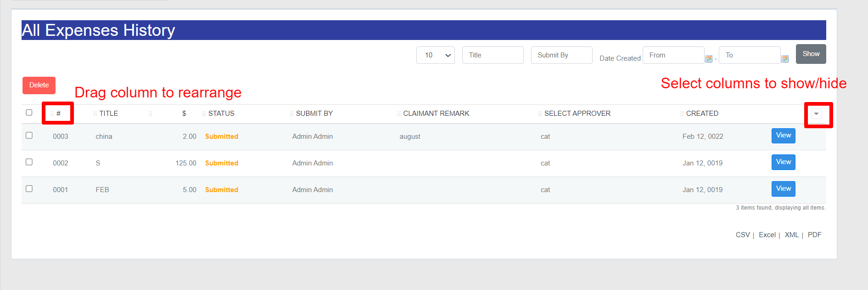
Task: Tick the checkbox for expense 0001
Action: 29,189
